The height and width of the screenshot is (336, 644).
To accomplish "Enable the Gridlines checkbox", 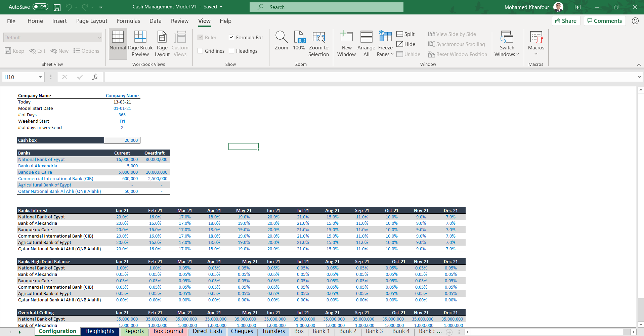I will (x=200, y=51).
